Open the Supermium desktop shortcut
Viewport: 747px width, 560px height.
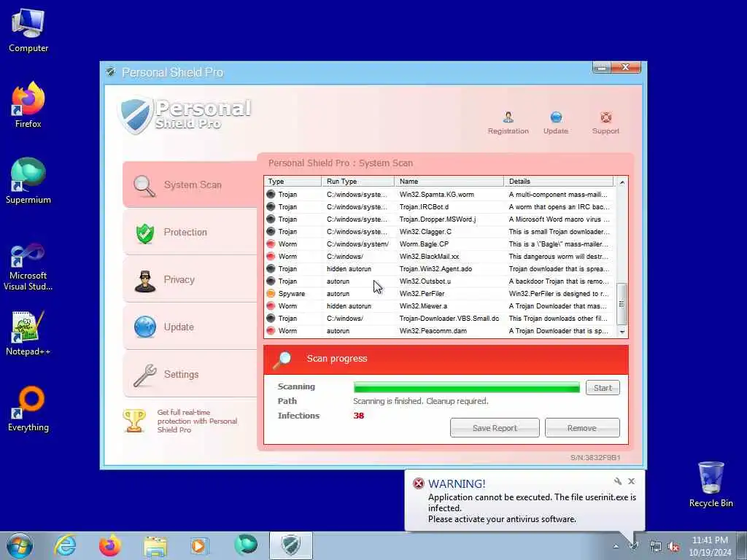(x=28, y=181)
